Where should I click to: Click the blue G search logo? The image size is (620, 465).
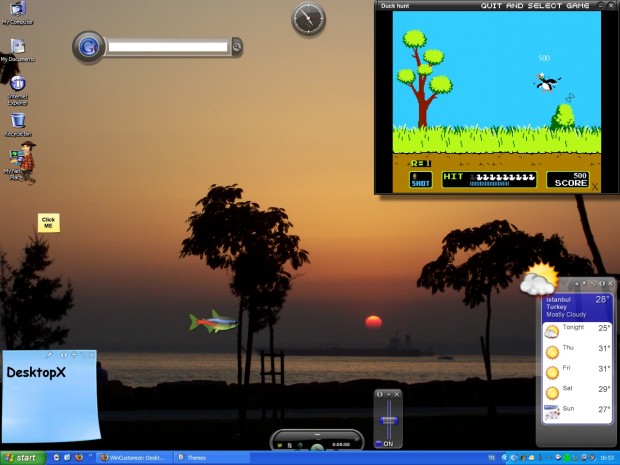pyautogui.click(x=89, y=46)
